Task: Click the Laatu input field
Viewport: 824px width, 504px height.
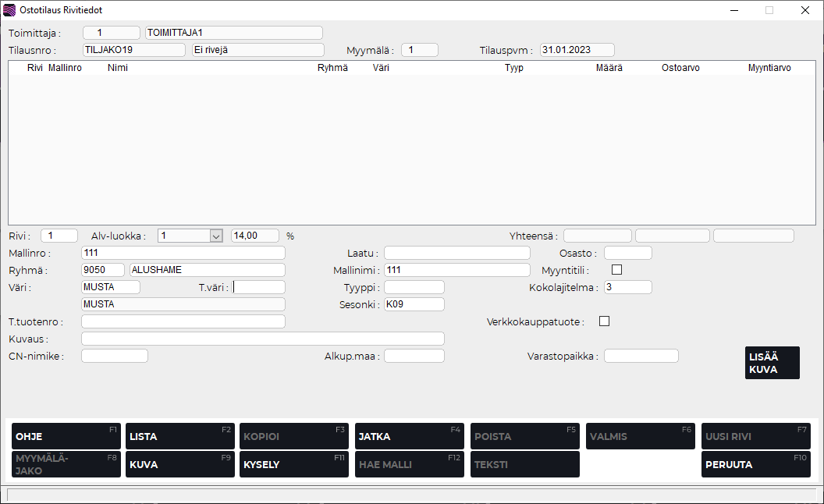Action: [456, 253]
